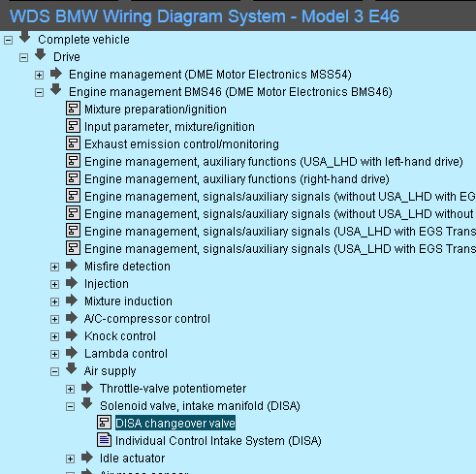Open auxiliary functions right-hand drive diagram
Image resolution: width=476 pixels, height=474 pixels.
tap(237, 179)
